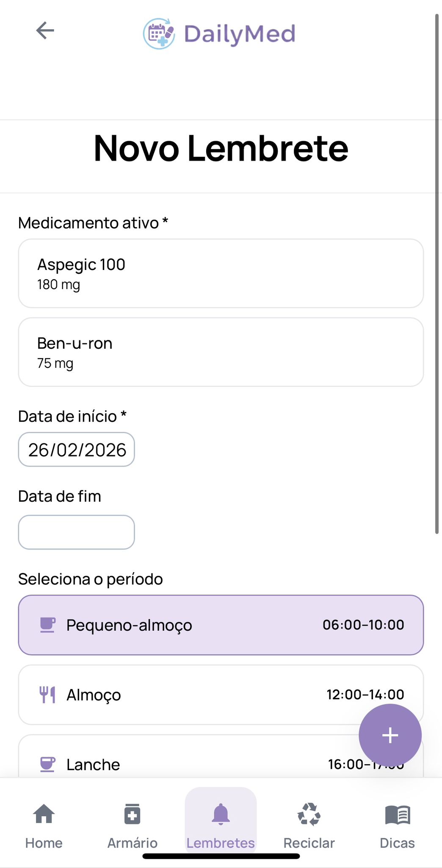Tap the DailyMed calendar logo icon

(x=159, y=33)
